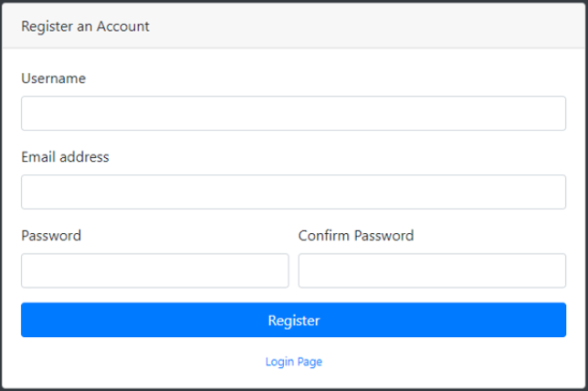
Task: Activate the Password entry box
Action: click(154, 270)
